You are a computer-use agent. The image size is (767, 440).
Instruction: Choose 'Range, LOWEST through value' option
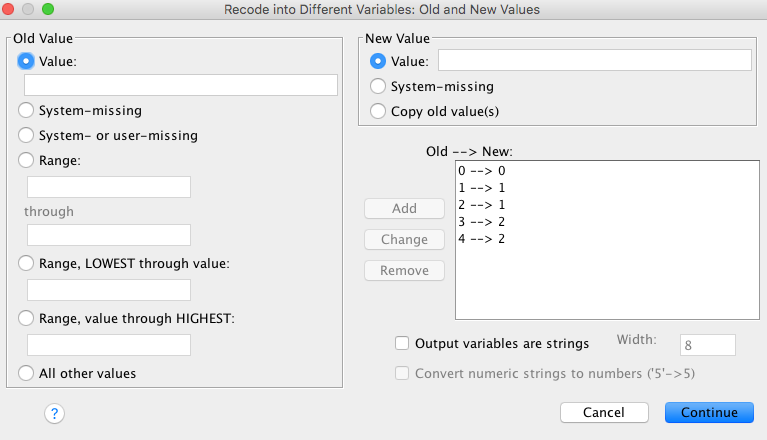tap(26, 264)
